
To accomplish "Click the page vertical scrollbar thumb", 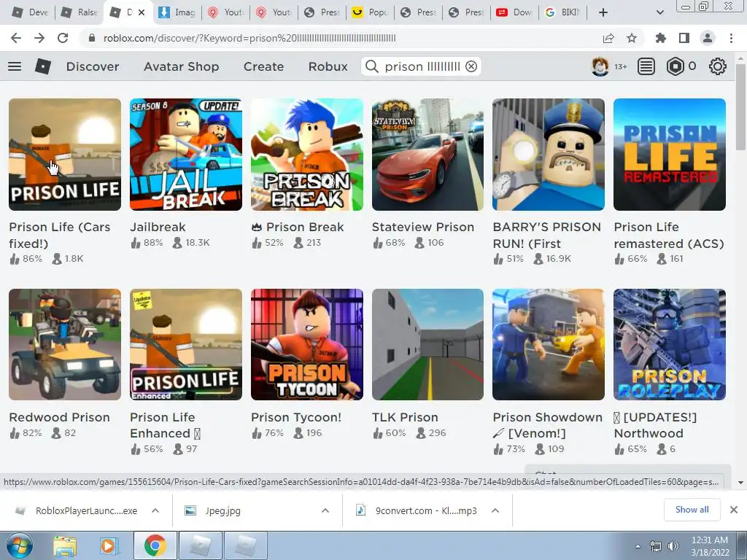I will pos(740,107).
